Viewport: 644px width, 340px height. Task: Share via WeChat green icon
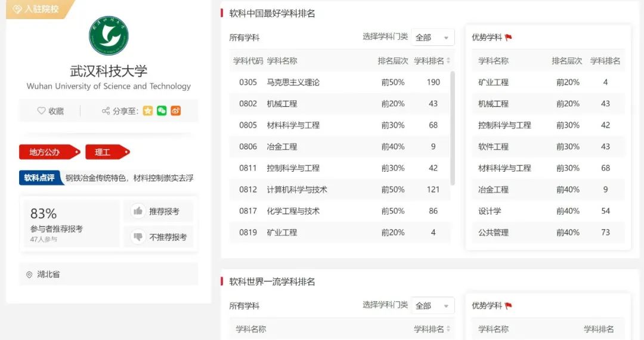click(162, 110)
